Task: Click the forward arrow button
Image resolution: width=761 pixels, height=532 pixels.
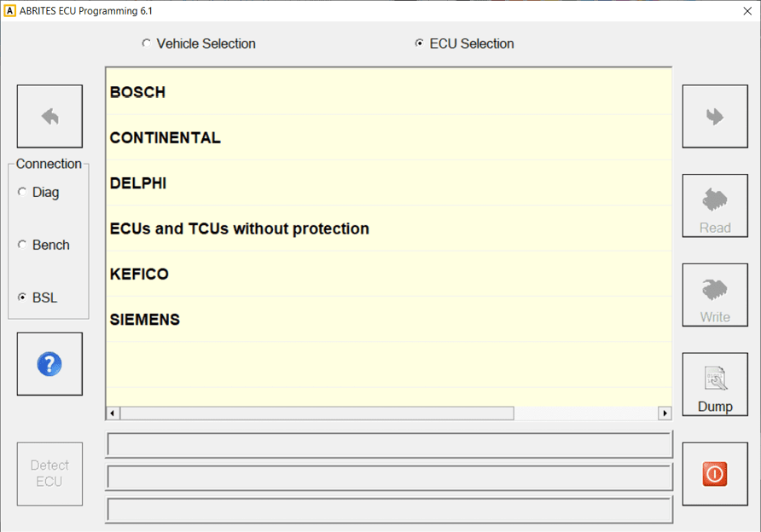Action: pos(715,117)
